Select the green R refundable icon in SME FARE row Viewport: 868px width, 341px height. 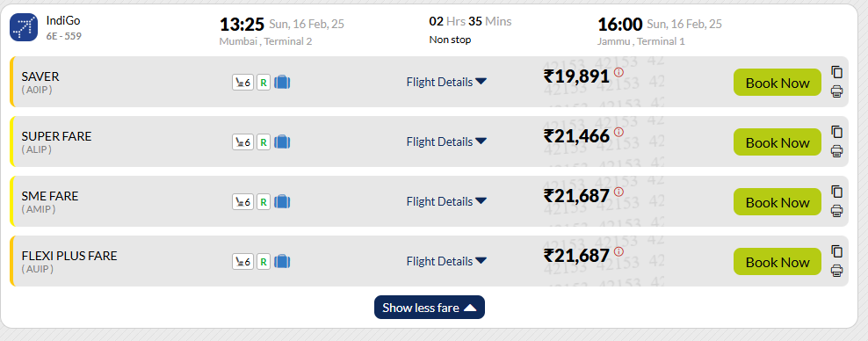[264, 201]
